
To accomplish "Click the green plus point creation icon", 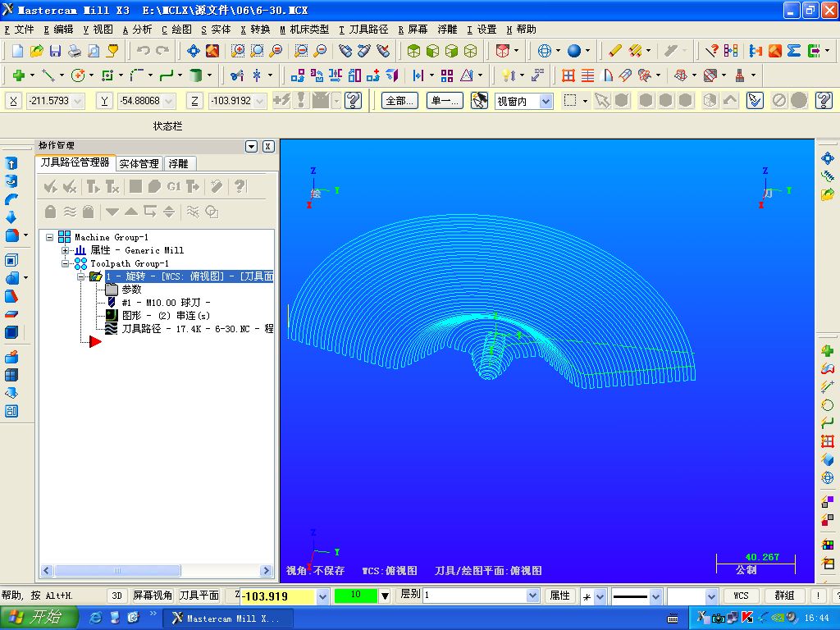I will 19,75.
